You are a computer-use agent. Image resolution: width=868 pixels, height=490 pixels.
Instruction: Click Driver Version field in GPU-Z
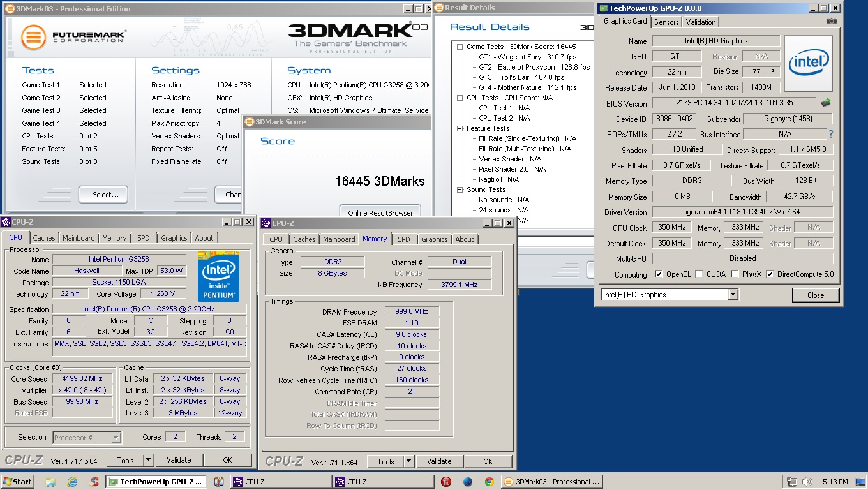[x=742, y=212]
